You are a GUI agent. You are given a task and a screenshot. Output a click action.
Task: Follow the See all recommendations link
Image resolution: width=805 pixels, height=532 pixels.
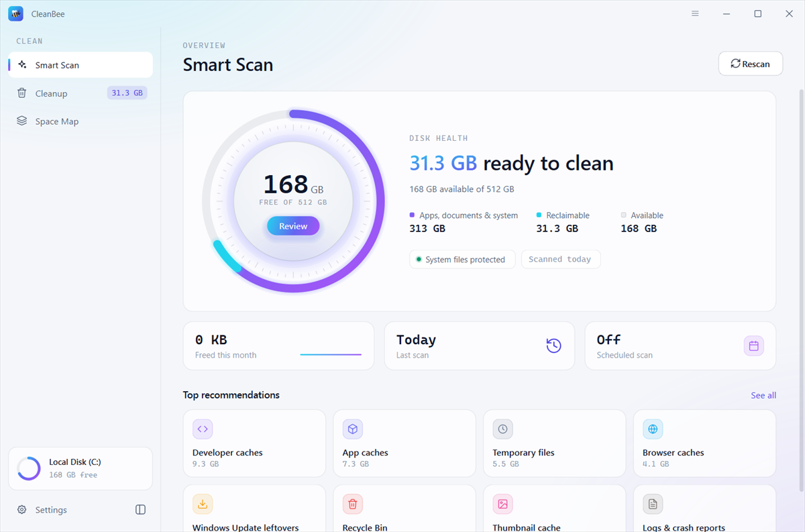(x=763, y=395)
